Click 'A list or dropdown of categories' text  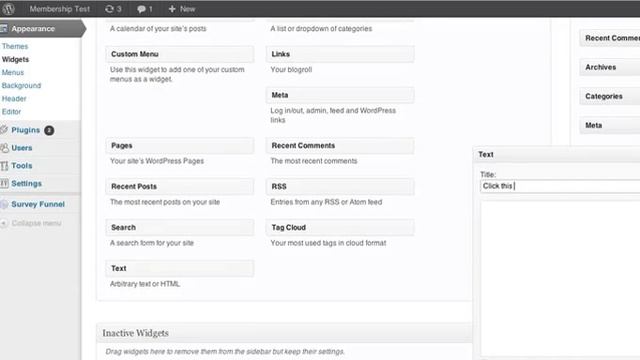(x=321, y=29)
